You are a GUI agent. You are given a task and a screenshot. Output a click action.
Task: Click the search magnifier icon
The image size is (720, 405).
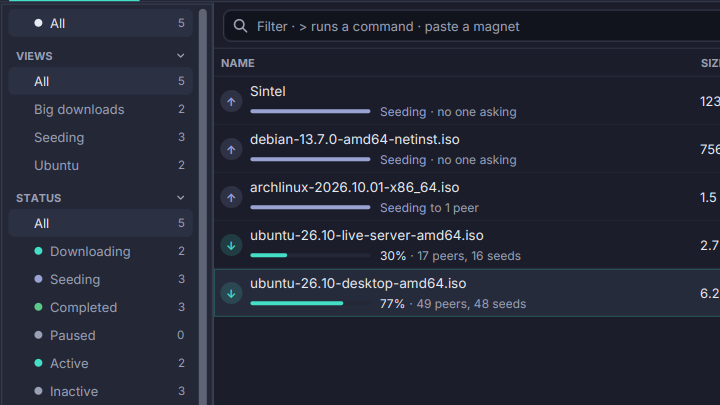tap(240, 26)
